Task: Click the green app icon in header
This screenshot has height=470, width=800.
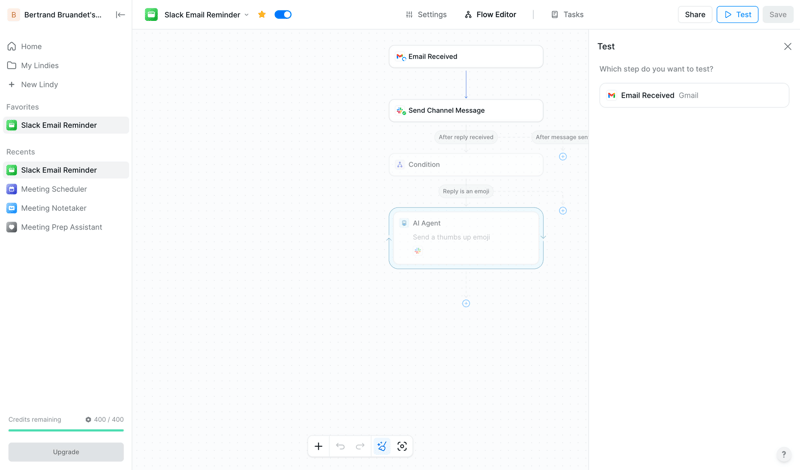Action: [151, 15]
